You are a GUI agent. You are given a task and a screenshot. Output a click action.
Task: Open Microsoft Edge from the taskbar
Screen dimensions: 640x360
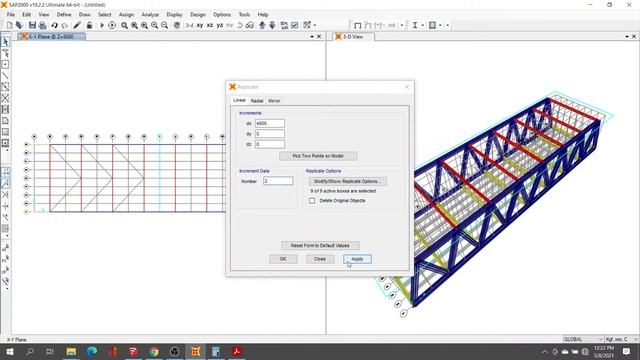coord(92,351)
